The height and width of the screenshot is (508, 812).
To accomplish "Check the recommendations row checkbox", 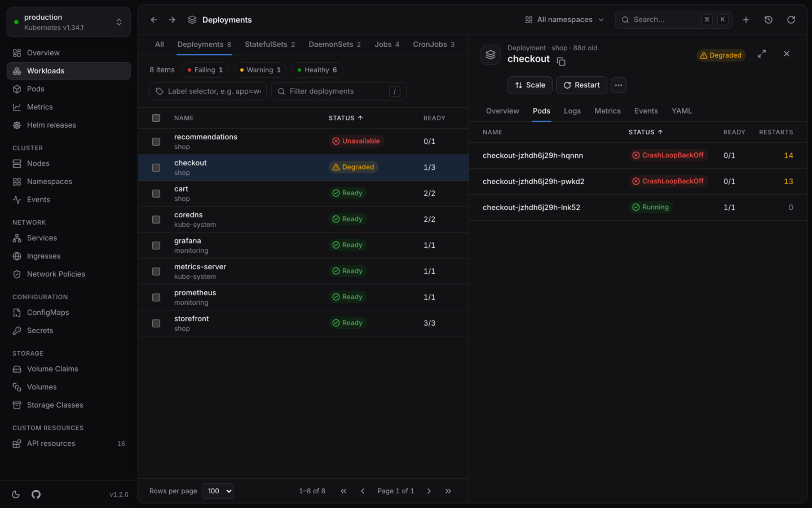I will pyautogui.click(x=156, y=142).
